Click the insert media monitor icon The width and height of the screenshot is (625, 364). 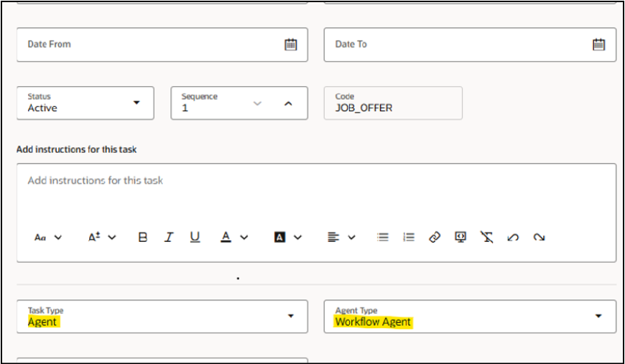(460, 238)
